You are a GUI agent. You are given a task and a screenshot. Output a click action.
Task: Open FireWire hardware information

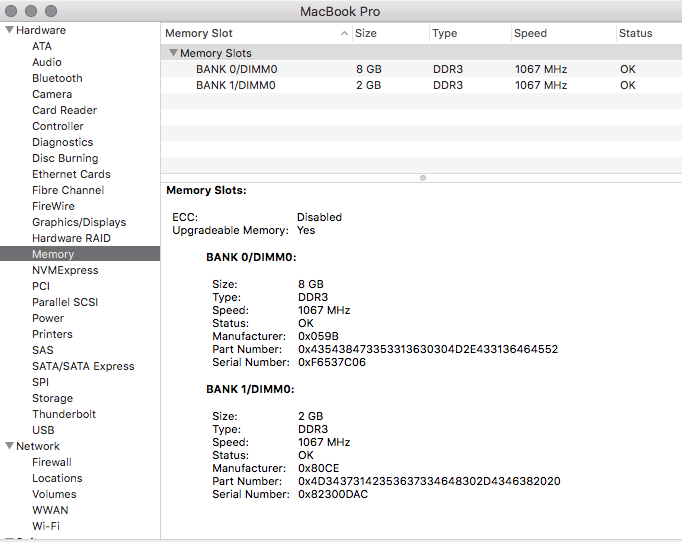coord(53,206)
